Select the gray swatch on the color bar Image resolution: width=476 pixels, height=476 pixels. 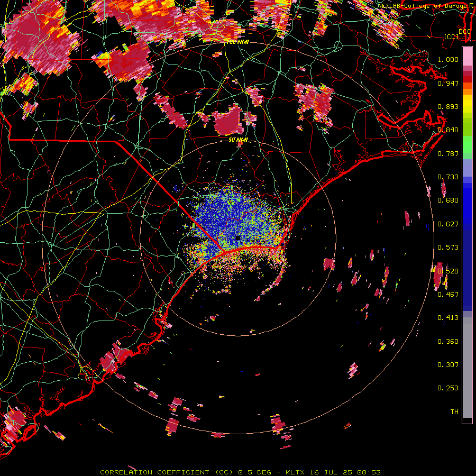[x=467, y=368]
